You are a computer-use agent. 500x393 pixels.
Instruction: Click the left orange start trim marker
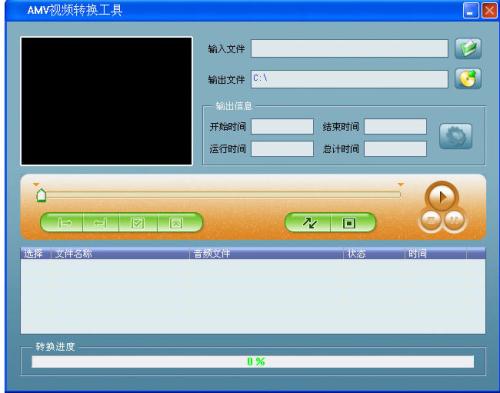coord(36,184)
